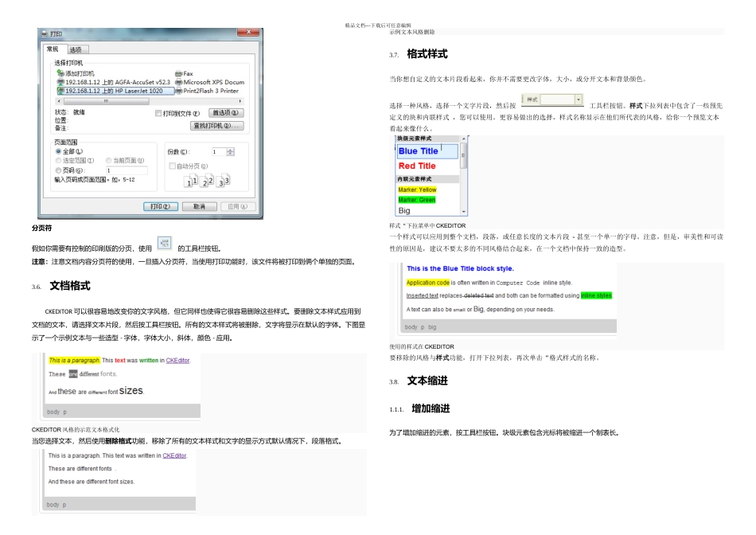The width and height of the screenshot is (756, 535).
Task: Close the 打印 dialog
Action: (249, 32)
